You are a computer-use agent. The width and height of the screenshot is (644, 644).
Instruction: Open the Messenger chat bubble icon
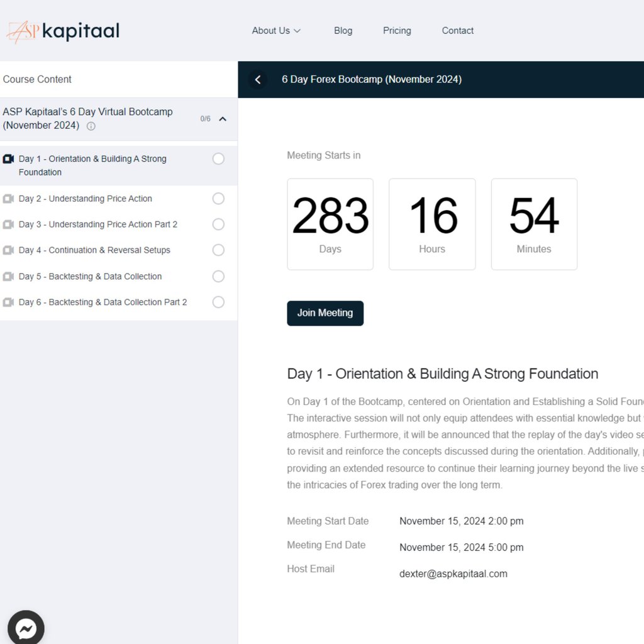[26, 628]
